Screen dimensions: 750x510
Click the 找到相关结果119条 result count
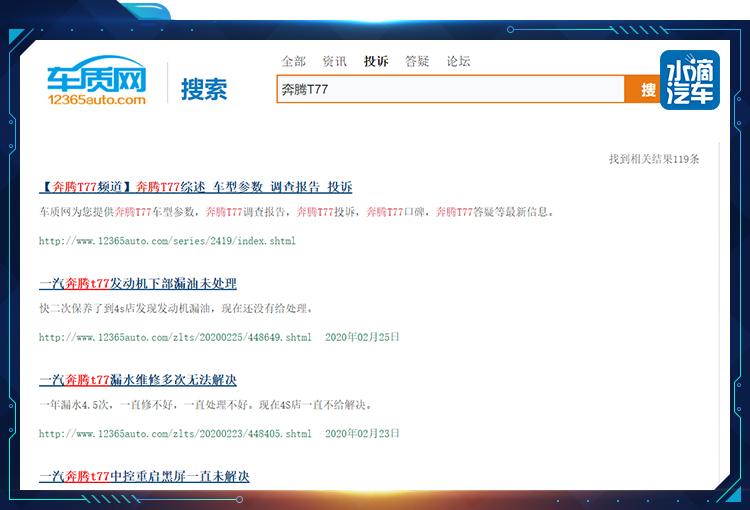(x=654, y=159)
